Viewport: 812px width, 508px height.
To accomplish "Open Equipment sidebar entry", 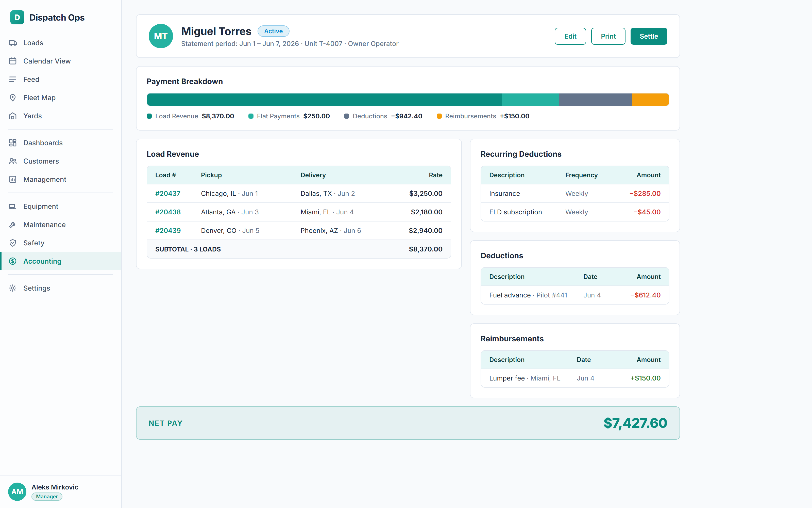I will pos(61,206).
